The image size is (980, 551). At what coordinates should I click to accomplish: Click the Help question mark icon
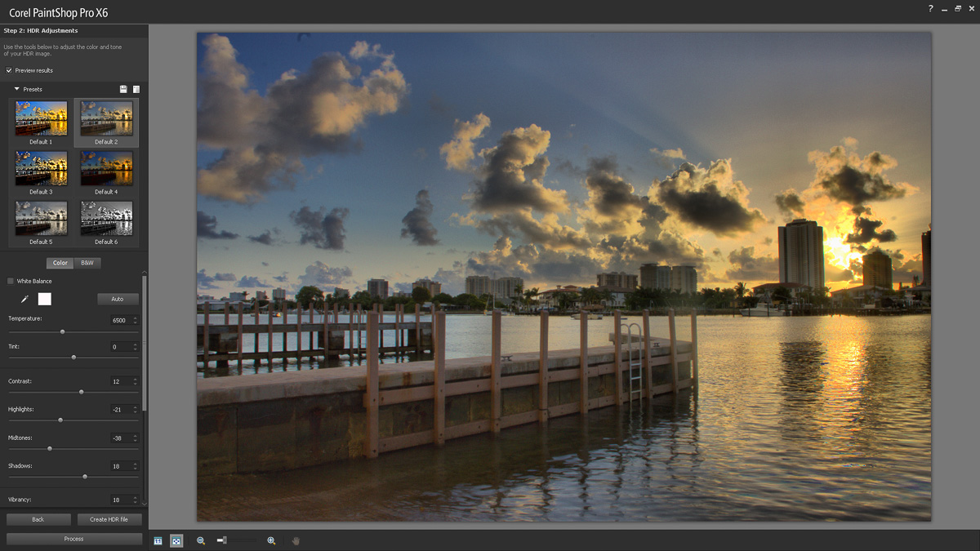point(929,9)
